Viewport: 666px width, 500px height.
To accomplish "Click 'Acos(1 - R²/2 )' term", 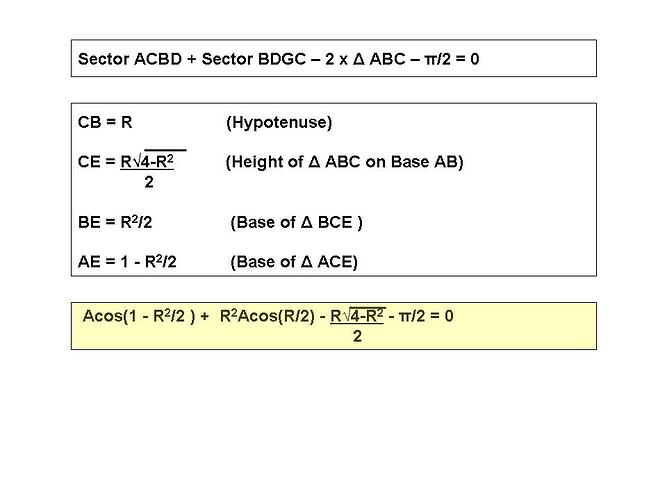I will pos(139,316).
